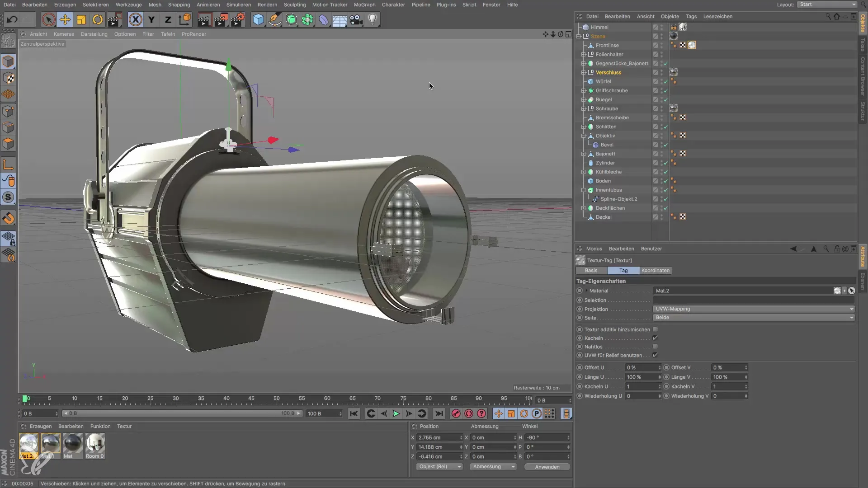
Task: Open the Spline pen tool
Action: tap(274, 20)
